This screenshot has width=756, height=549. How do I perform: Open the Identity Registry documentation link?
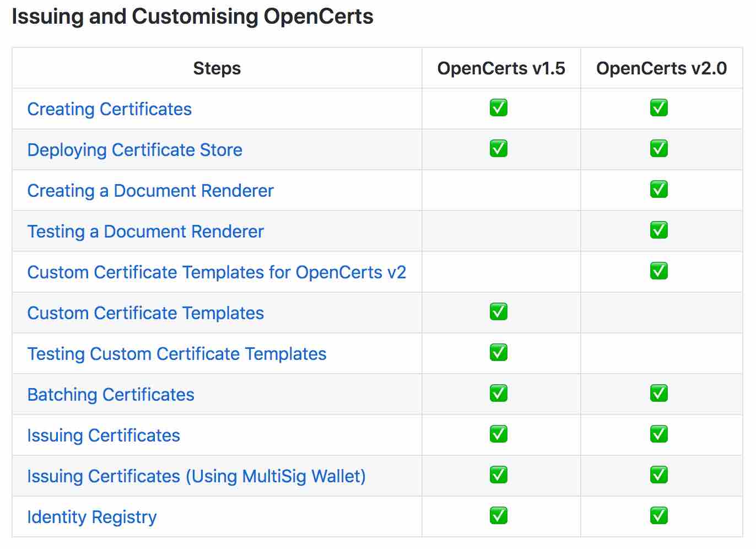click(x=91, y=517)
